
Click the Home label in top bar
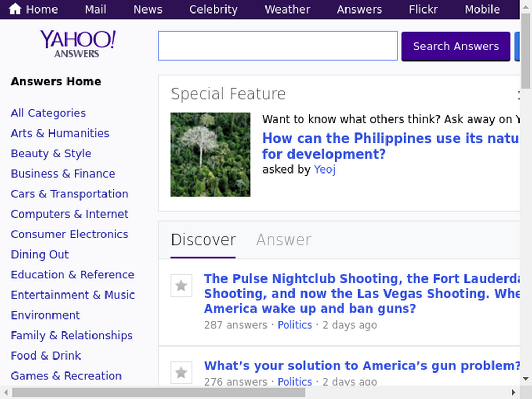(42, 9)
